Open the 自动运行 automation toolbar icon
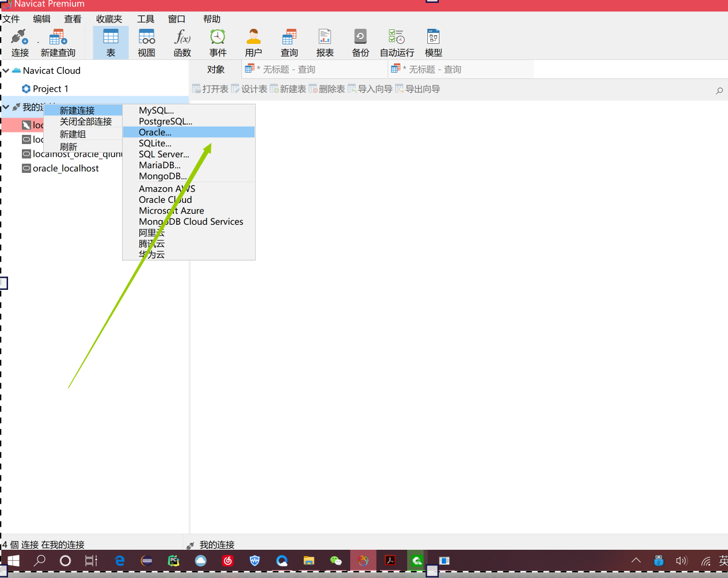The height and width of the screenshot is (578, 728). [x=397, y=43]
